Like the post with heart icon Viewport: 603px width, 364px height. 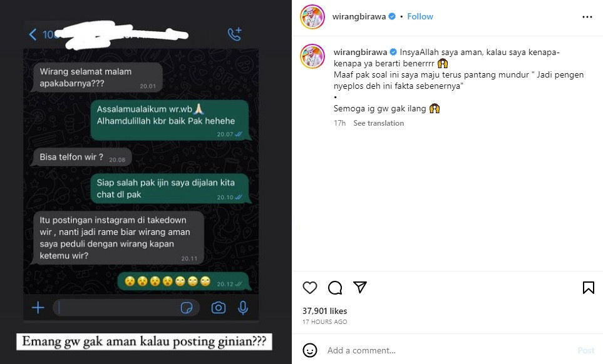point(309,288)
